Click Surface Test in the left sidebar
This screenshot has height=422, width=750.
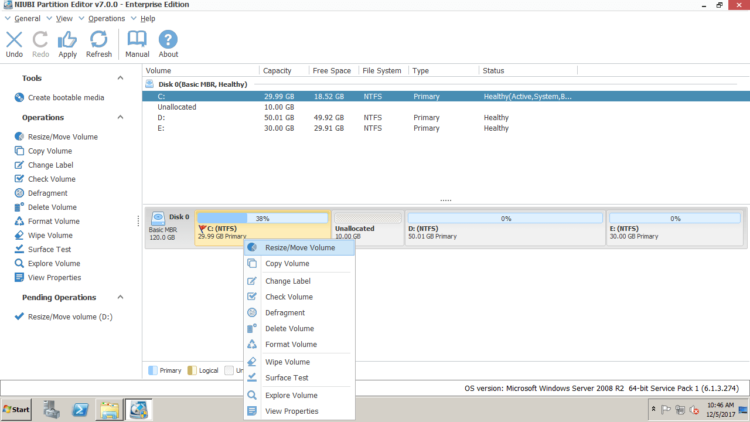pos(48,249)
